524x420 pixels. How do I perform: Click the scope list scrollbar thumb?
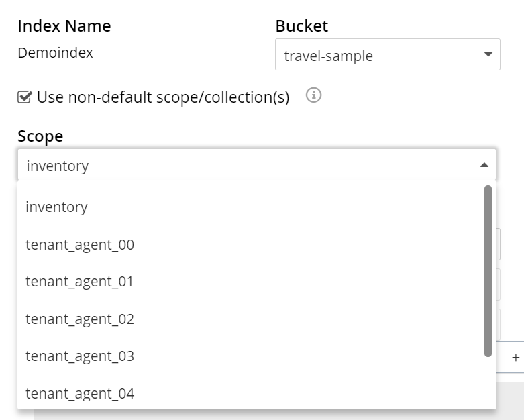coord(488,271)
